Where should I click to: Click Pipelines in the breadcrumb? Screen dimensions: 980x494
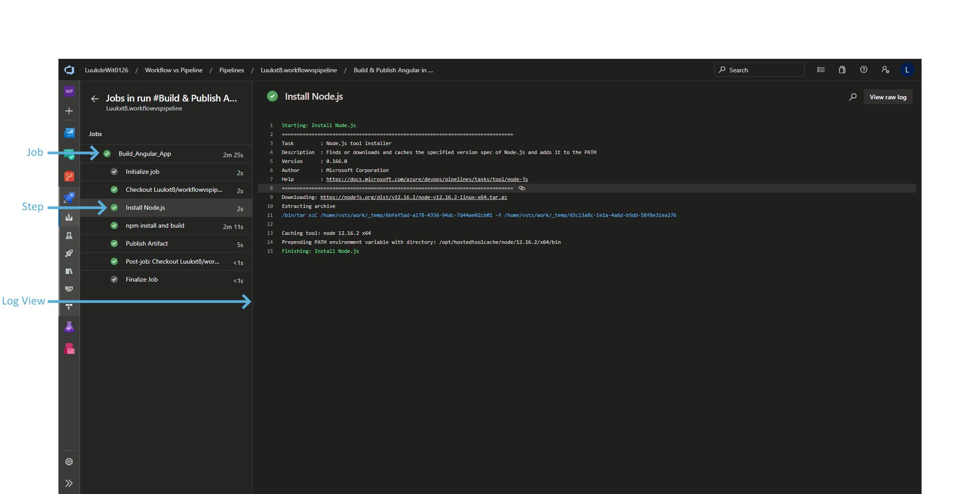coord(232,70)
